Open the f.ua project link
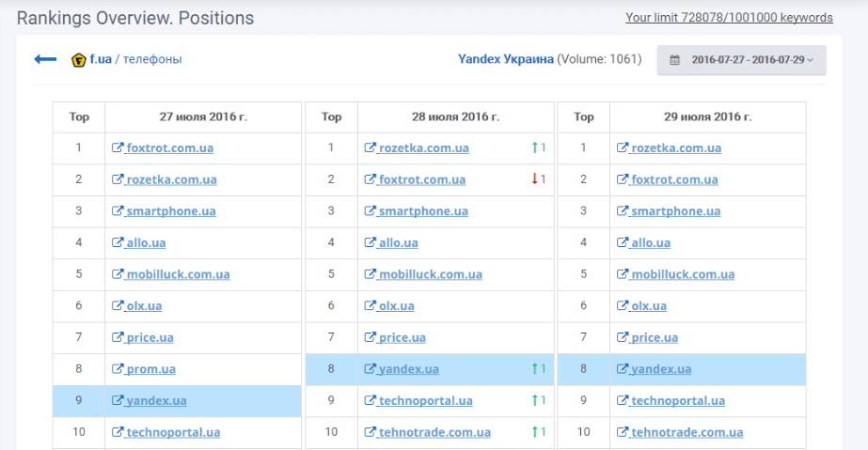This screenshot has width=868, height=450. point(101,59)
